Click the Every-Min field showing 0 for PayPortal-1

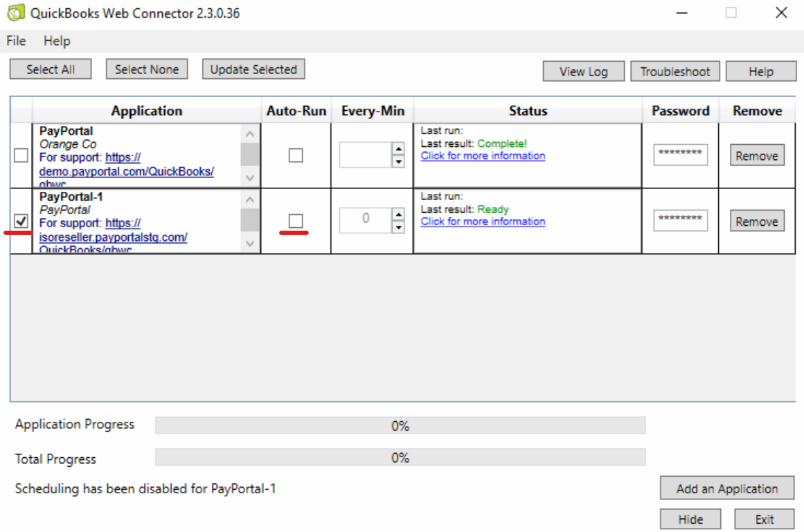pyautogui.click(x=366, y=220)
